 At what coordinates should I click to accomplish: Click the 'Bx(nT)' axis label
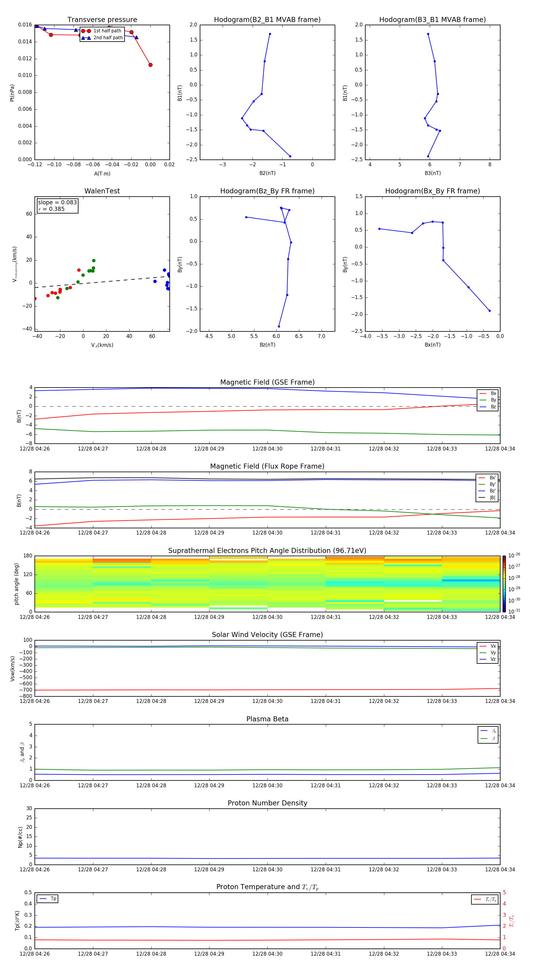tap(432, 345)
